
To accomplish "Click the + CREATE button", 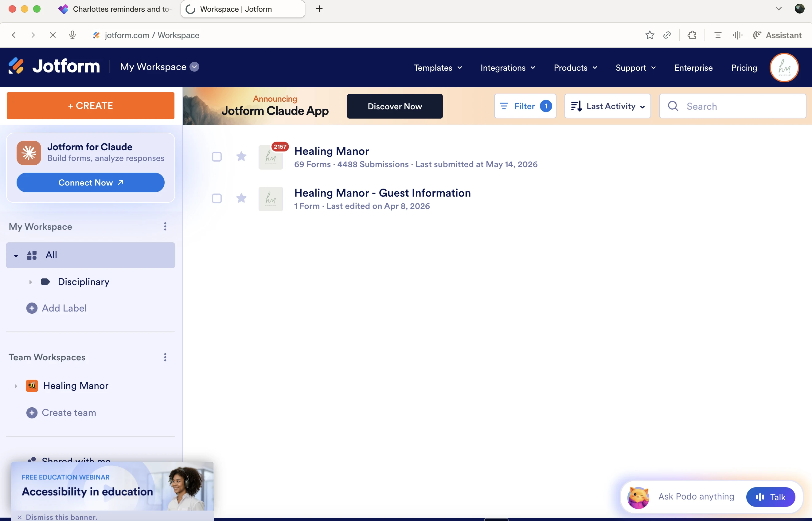I will (x=90, y=106).
